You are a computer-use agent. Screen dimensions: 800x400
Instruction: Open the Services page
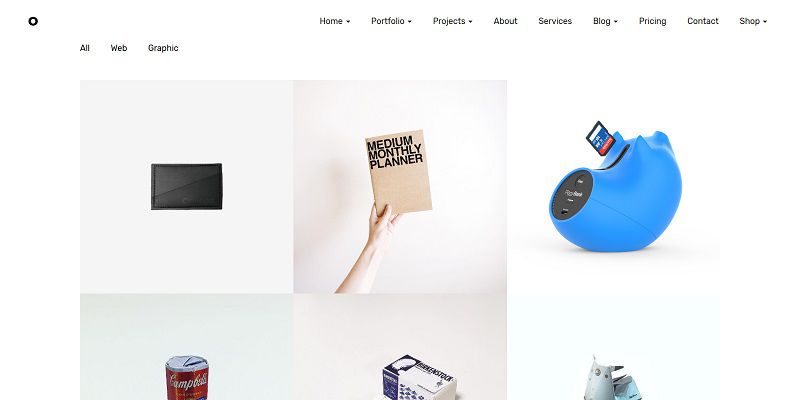click(555, 21)
